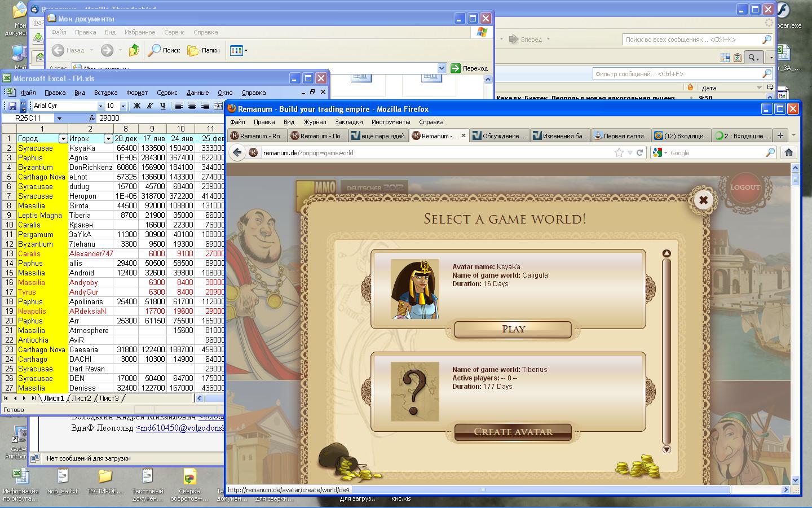Open the Name Box dropdown beside R25C11
The width and height of the screenshot is (812, 508).
(x=59, y=119)
